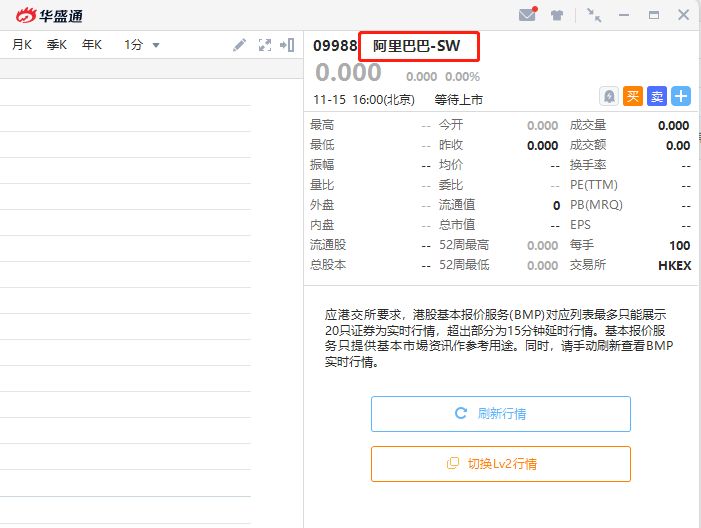
Task: Click the 量比 label
Action: coord(322,185)
